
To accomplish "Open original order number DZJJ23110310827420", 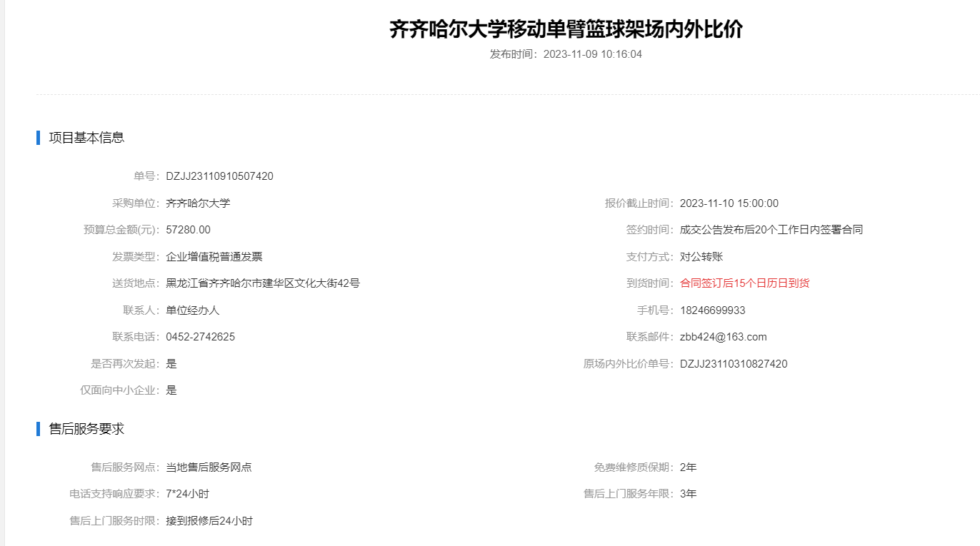I will 734,364.
